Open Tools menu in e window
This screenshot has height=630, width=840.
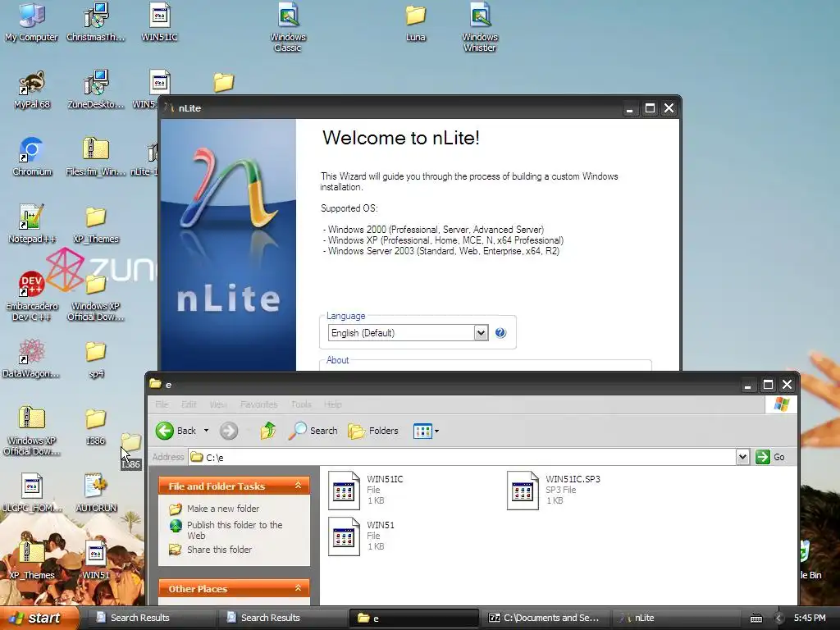[301, 404]
